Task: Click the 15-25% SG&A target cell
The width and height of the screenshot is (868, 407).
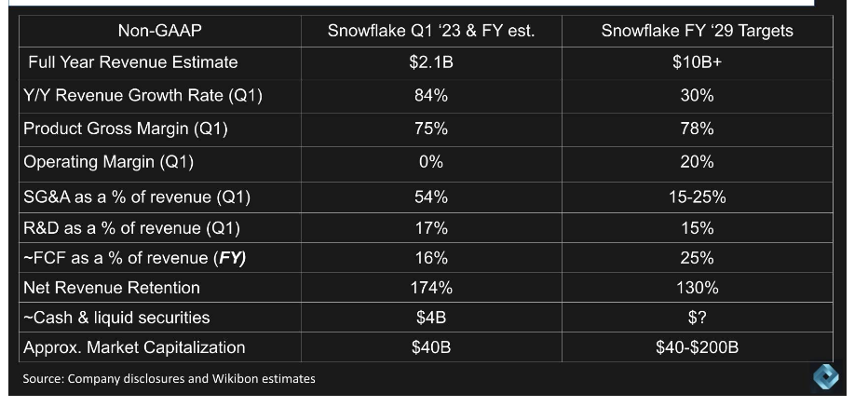Action: (697, 197)
